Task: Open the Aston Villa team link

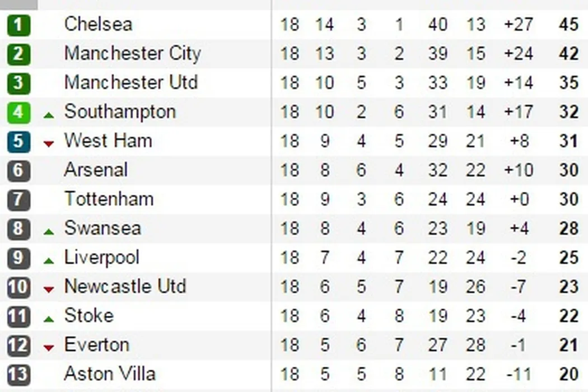Action: (x=110, y=374)
